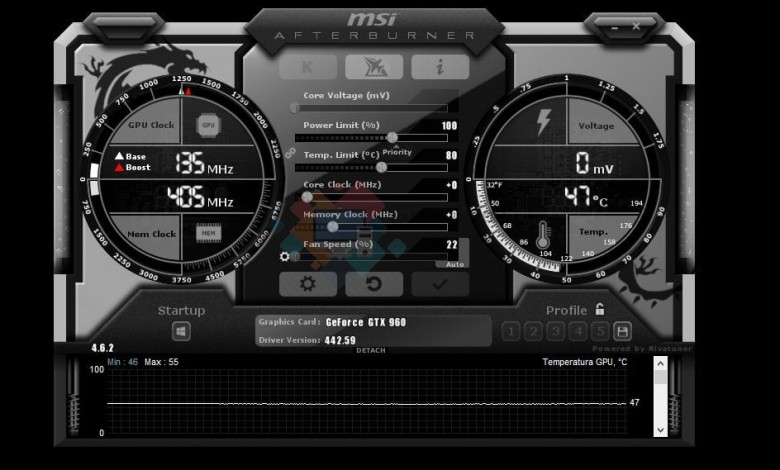Click the Powered by Rivatuner text
This screenshot has width=780, height=470.
642,349
